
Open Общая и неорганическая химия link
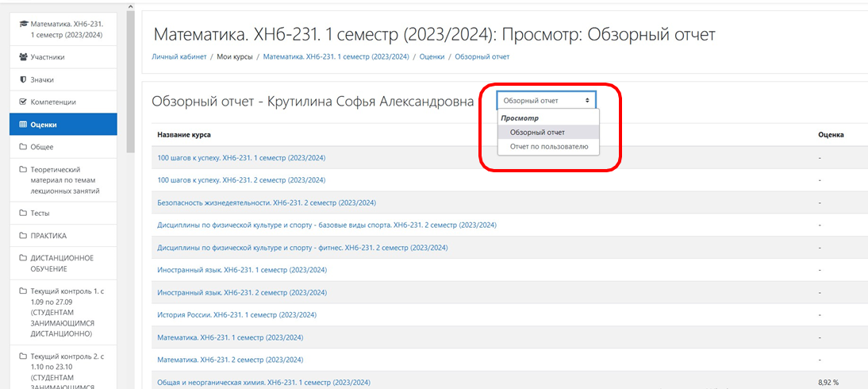point(264,383)
